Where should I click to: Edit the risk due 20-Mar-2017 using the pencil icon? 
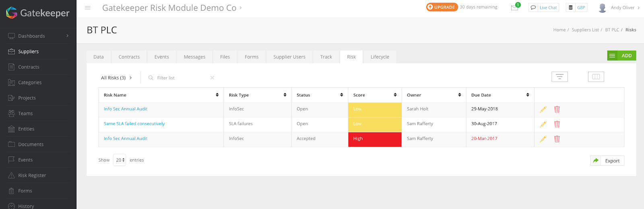[543, 139]
